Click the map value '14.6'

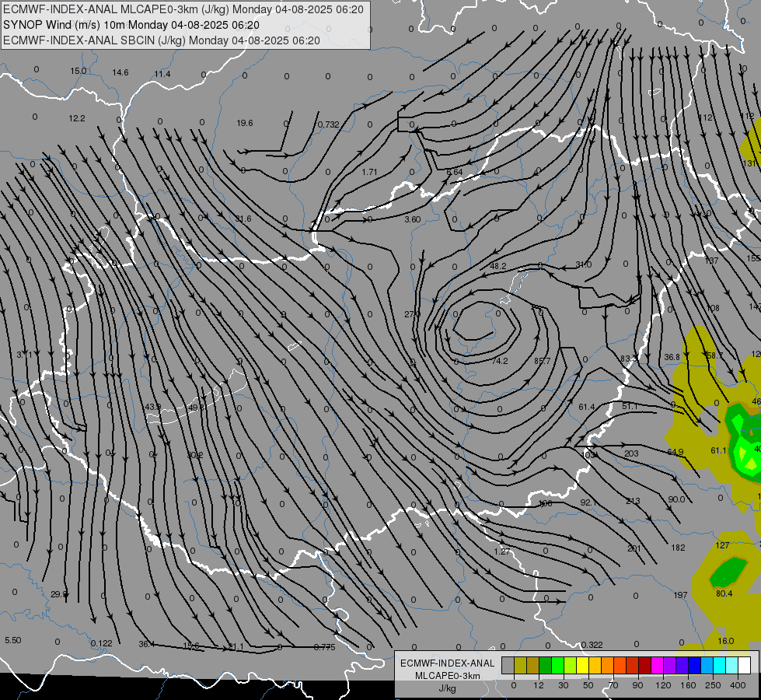click(120, 72)
